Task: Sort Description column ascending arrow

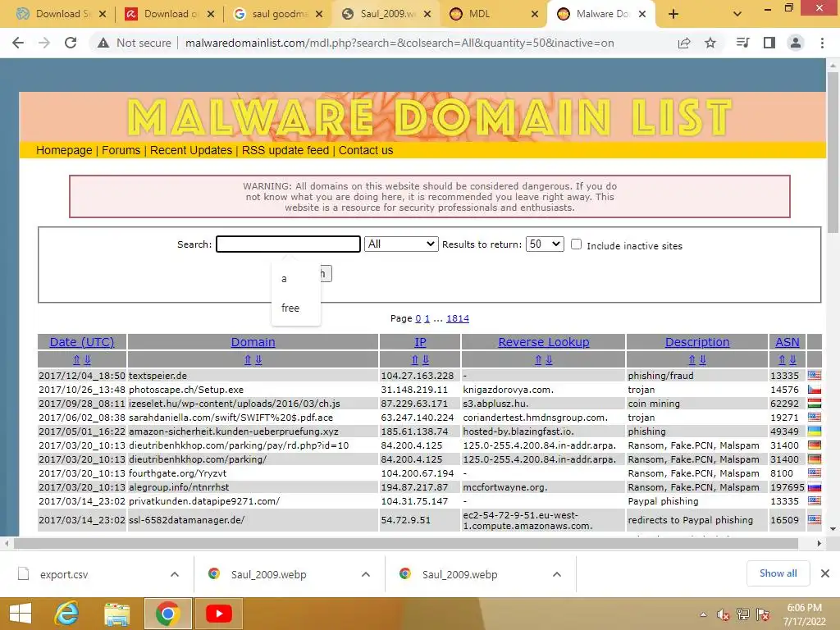Action: tap(692, 359)
